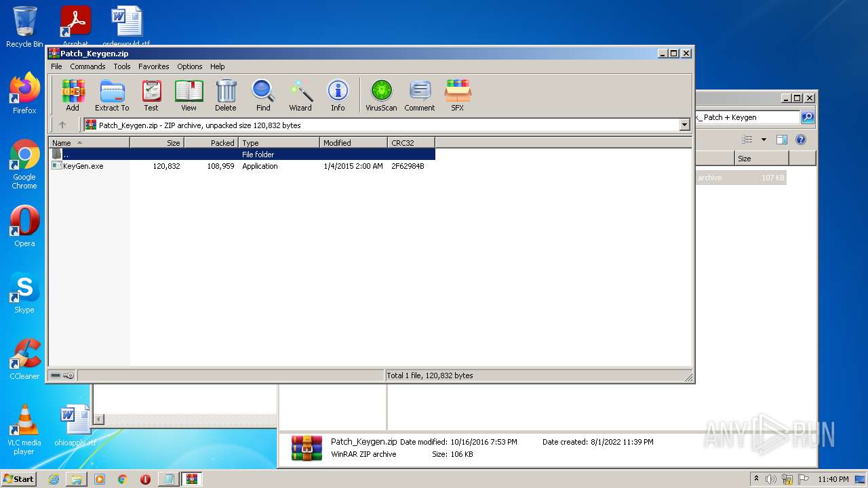Screen dimensions: 868x488
Task: Open CCleaner desktop shortcut
Action: [24, 359]
